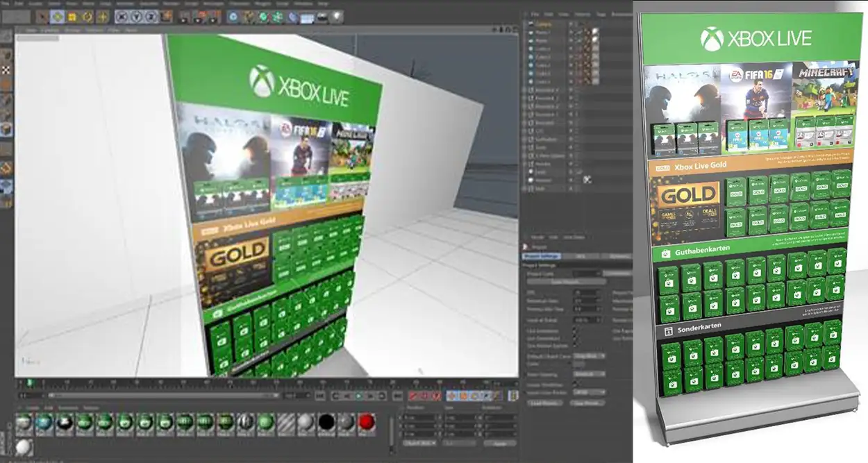Toggle the Use Animation checkbox
Screen dimensions: 868x463
(x=574, y=332)
